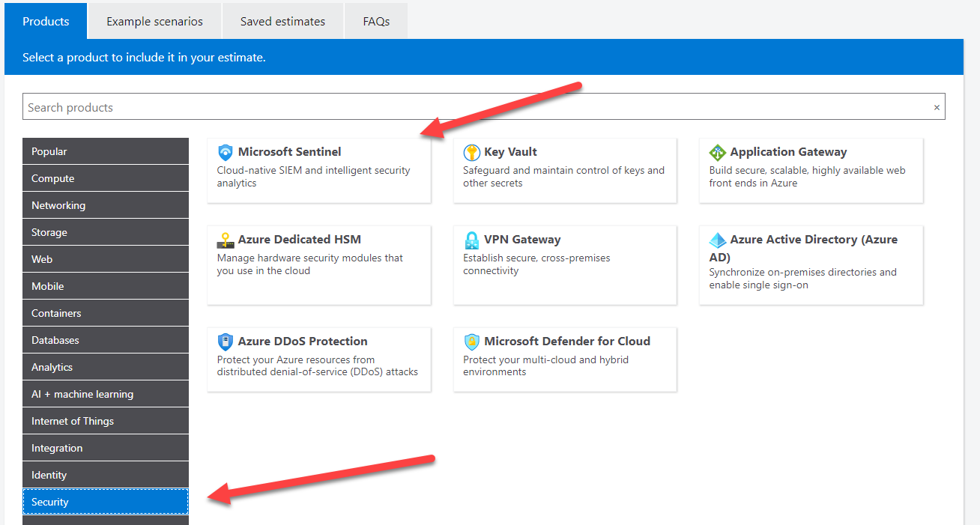Switch to the Example scenarios tab
Image resolution: width=980 pixels, height=525 pixels.
[154, 20]
